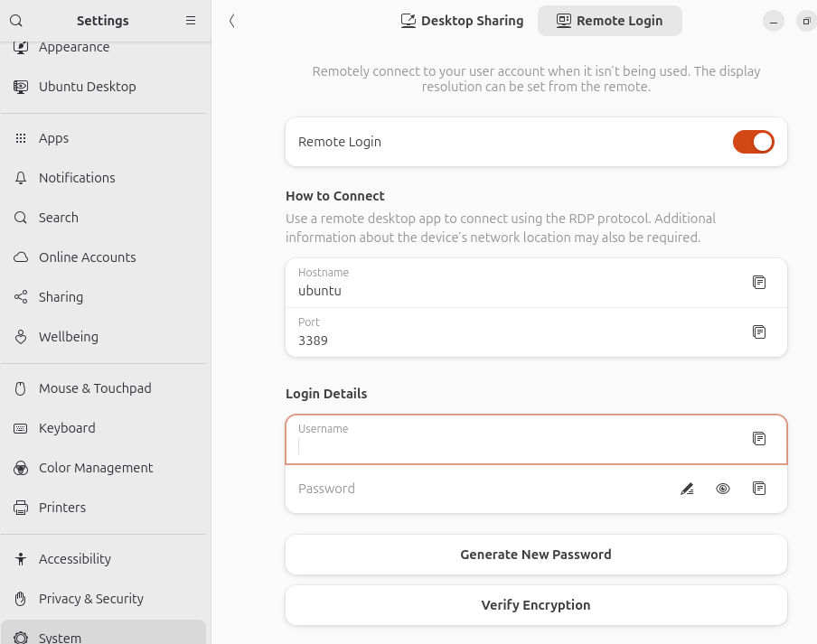
Task: Copy the Password to clipboard
Action: (759, 489)
